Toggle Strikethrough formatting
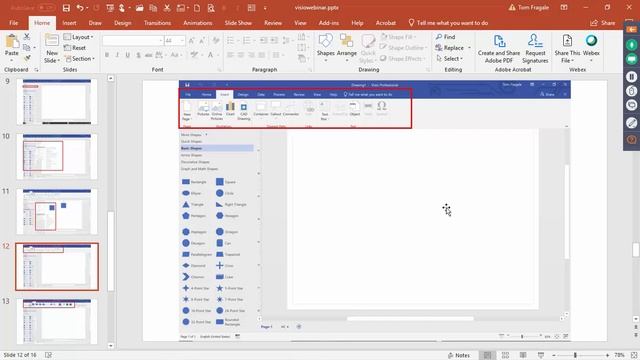This screenshot has height=360, width=640. (x=149, y=55)
